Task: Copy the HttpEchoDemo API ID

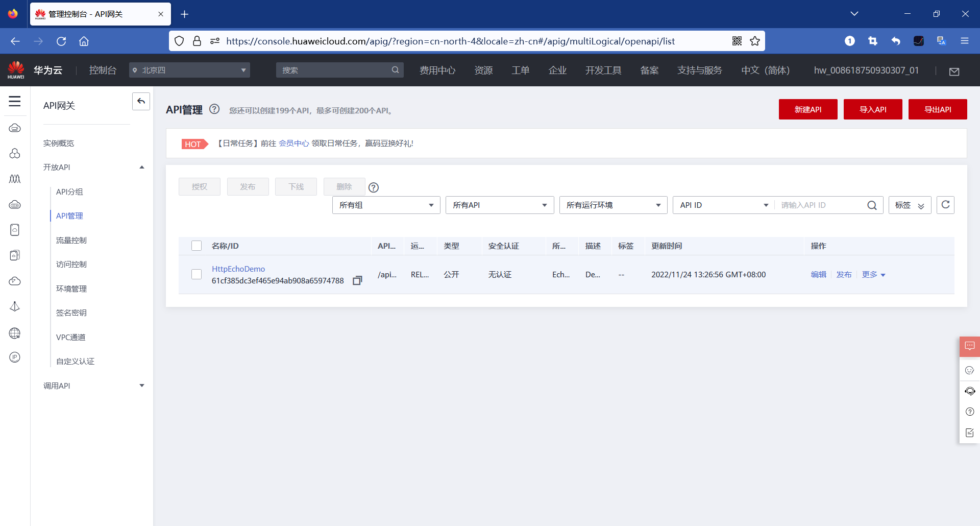Action: [x=357, y=280]
